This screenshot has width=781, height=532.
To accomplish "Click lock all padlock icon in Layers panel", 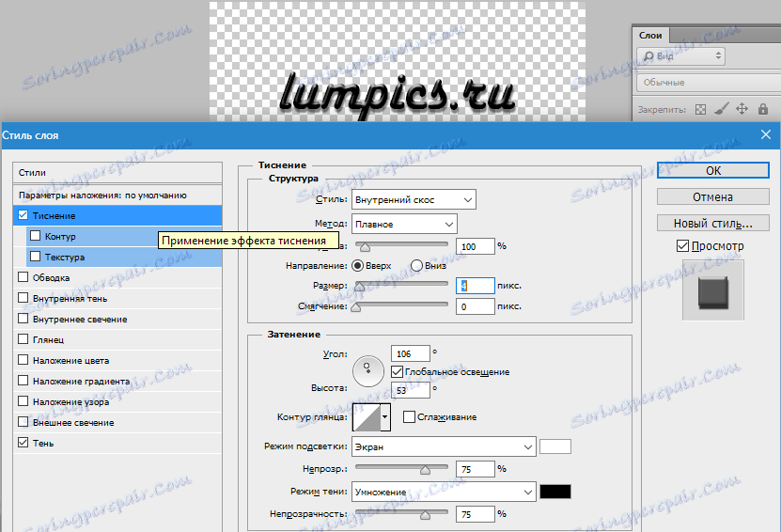I will pyautogui.click(x=763, y=109).
